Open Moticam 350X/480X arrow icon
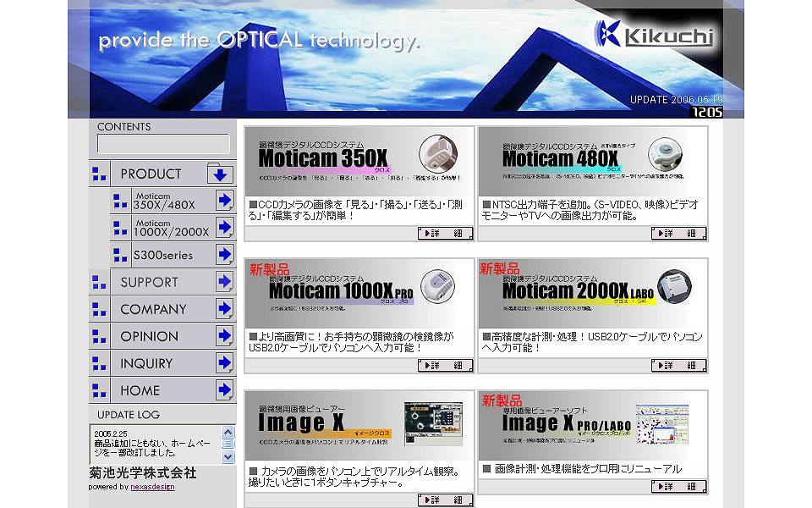 point(225,200)
